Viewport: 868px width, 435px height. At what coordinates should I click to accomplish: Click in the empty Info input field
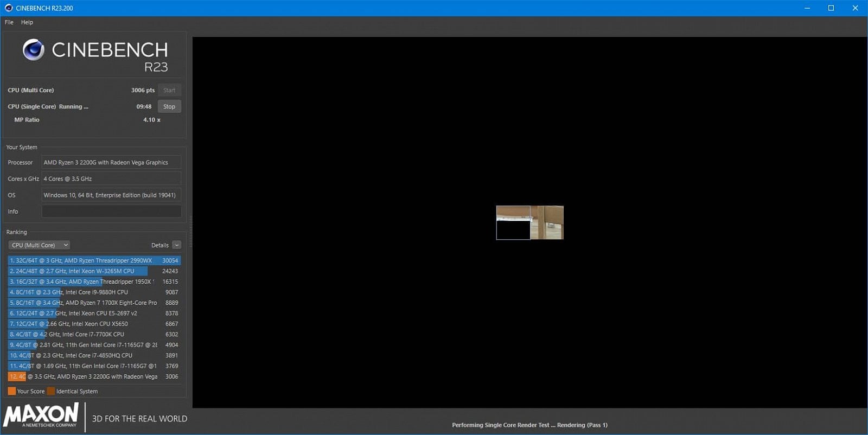[111, 211]
